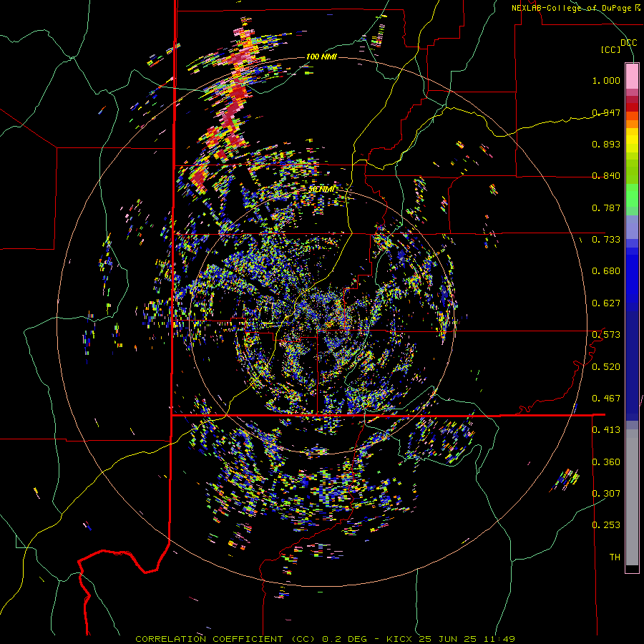This screenshot has width=644, height=644.
Task: Select the 0.680 scale value
Action: (x=606, y=271)
